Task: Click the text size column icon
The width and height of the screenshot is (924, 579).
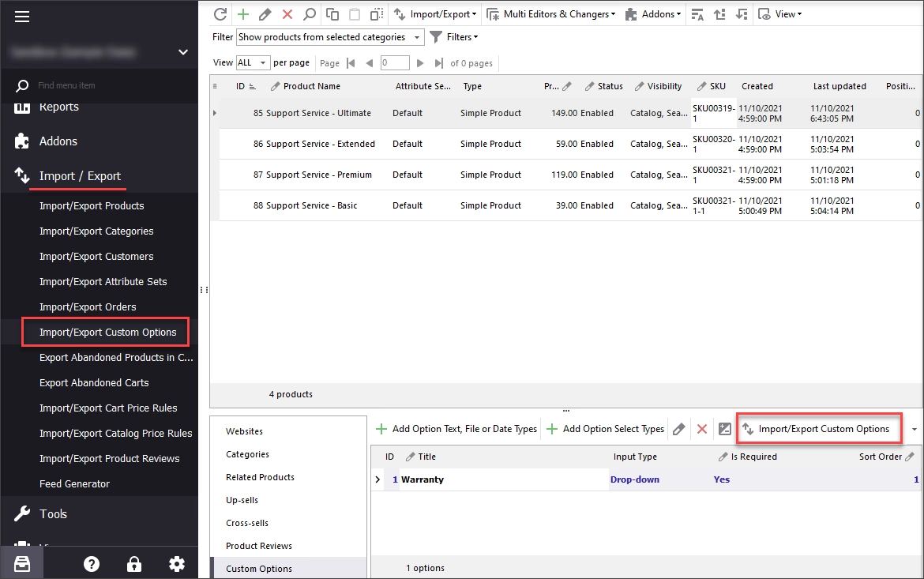Action: 697,14
